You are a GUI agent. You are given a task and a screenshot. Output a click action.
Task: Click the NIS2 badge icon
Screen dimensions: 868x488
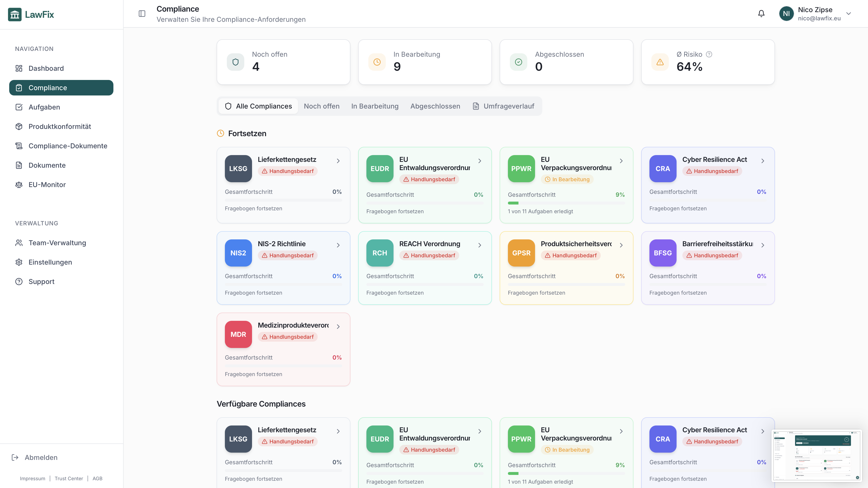click(x=238, y=253)
